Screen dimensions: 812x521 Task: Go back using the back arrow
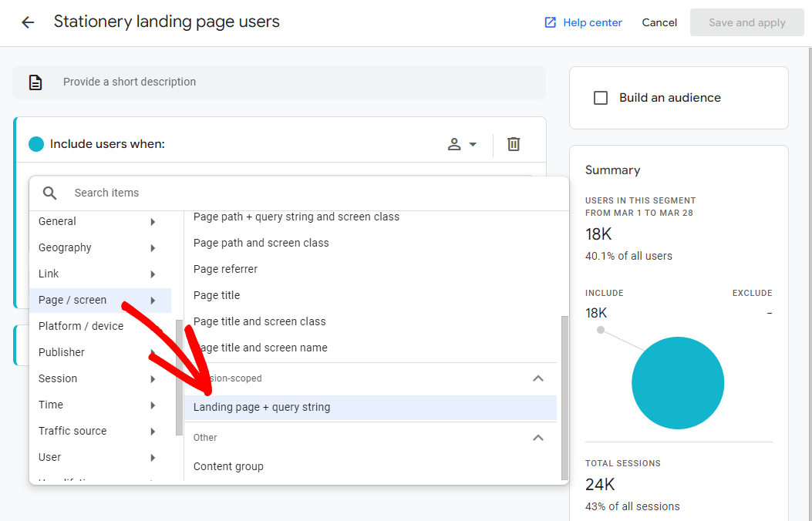[x=28, y=22]
